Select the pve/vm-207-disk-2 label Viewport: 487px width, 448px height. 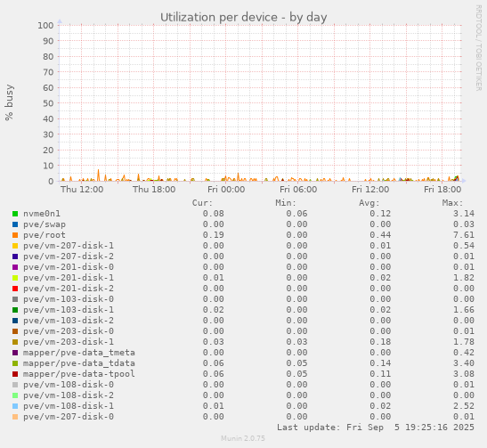point(69,257)
